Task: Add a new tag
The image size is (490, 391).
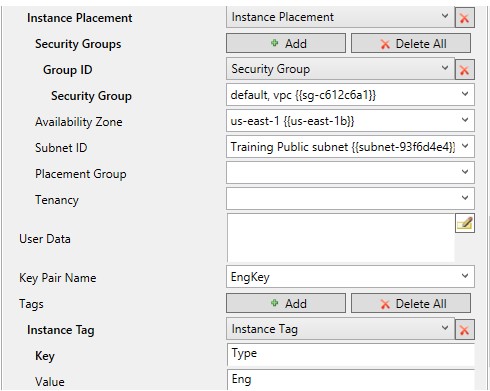Action: click(x=286, y=303)
